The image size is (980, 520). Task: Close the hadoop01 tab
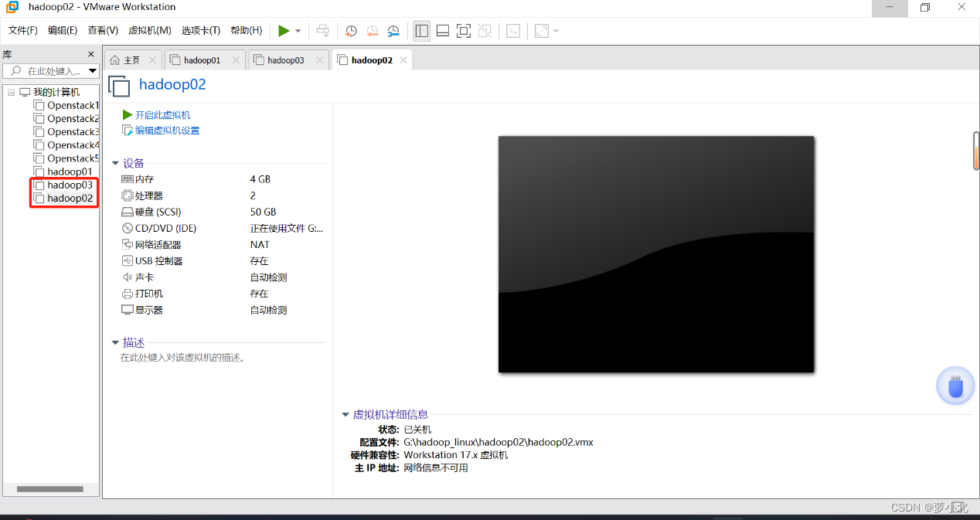pyautogui.click(x=236, y=60)
